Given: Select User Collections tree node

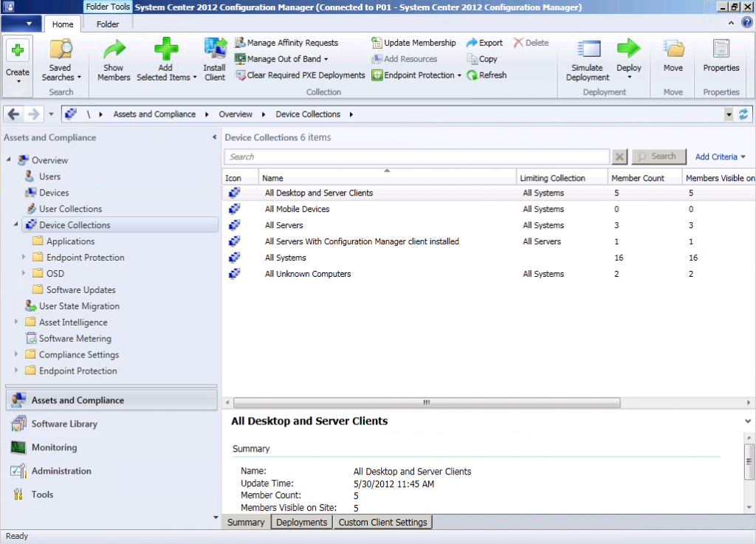Looking at the screenshot, I should 70,209.
